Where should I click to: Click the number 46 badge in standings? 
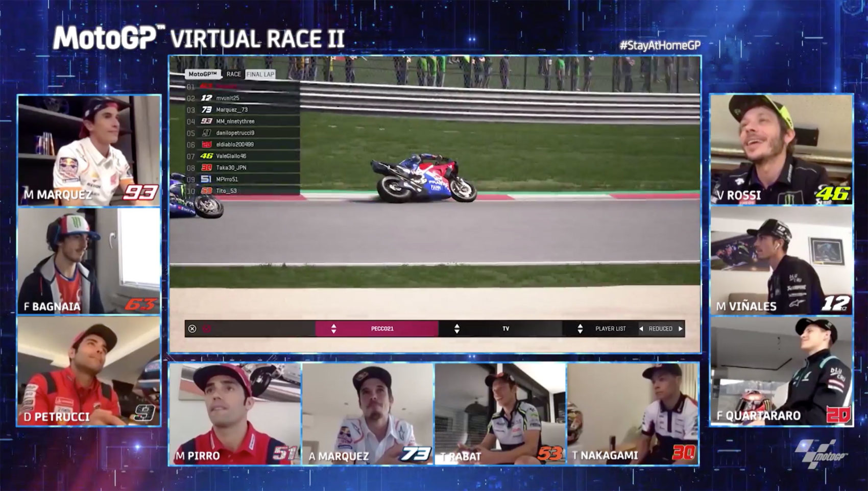pyautogui.click(x=206, y=156)
